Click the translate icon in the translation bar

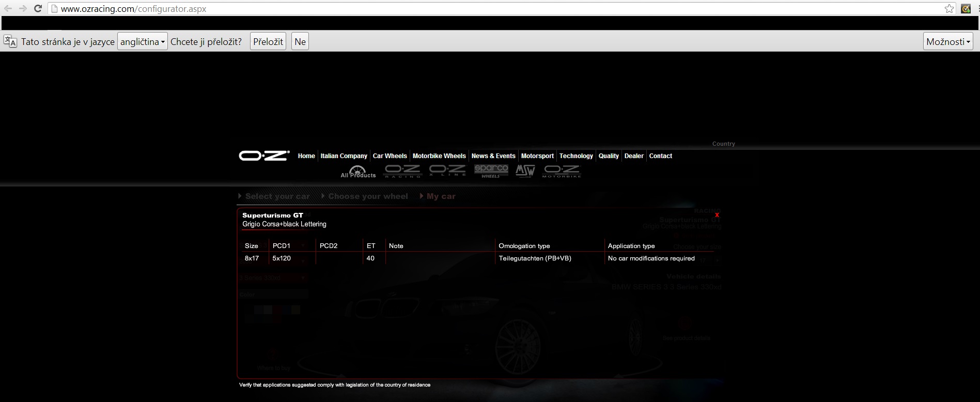(10, 42)
